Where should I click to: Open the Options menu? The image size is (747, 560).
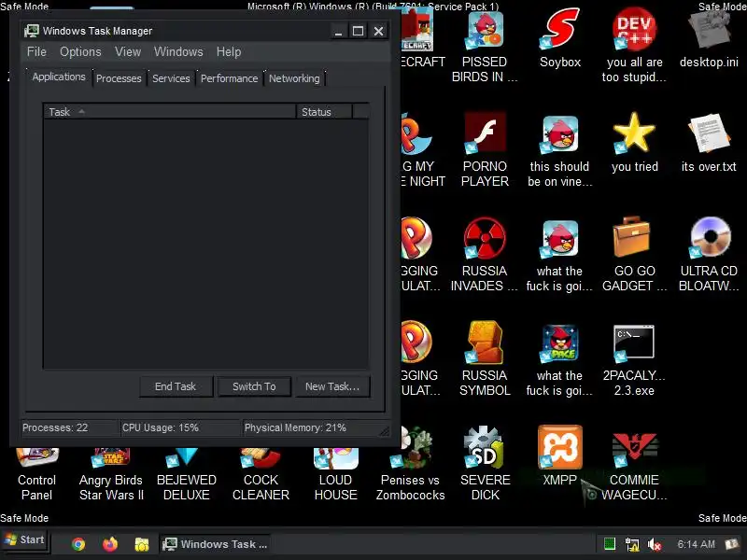tap(80, 51)
